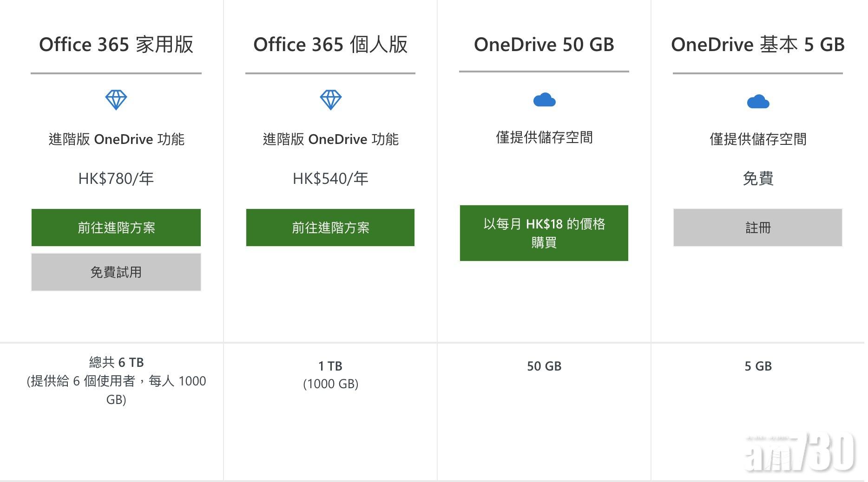
Task: Click the OneDrive 基本 5 GB cloud icon
Action: coord(758,101)
